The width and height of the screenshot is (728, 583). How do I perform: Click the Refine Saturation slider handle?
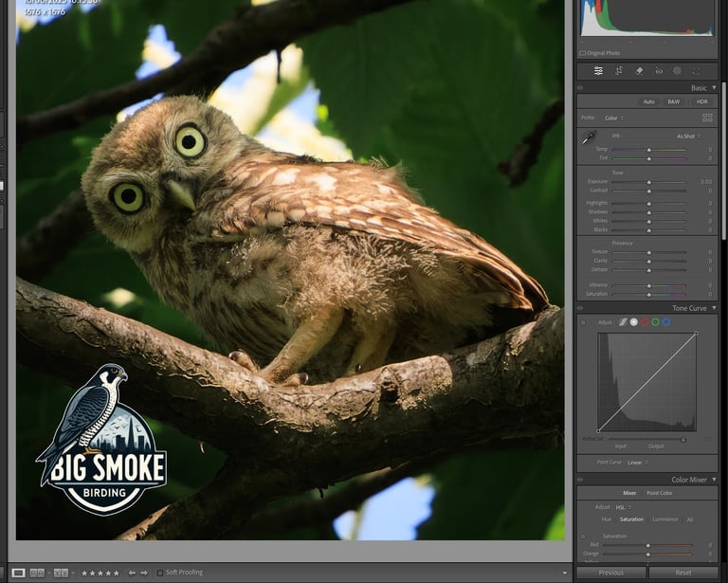point(682,439)
